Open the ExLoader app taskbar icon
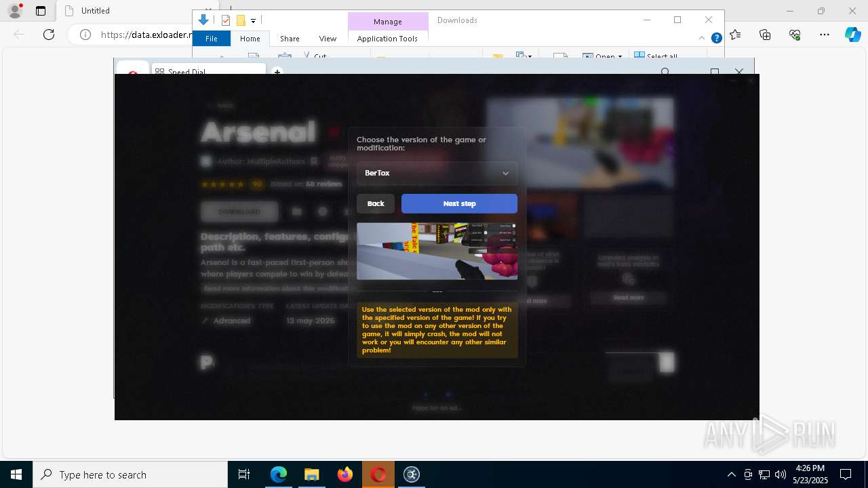This screenshot has width=868, height=488. [412, 474]
